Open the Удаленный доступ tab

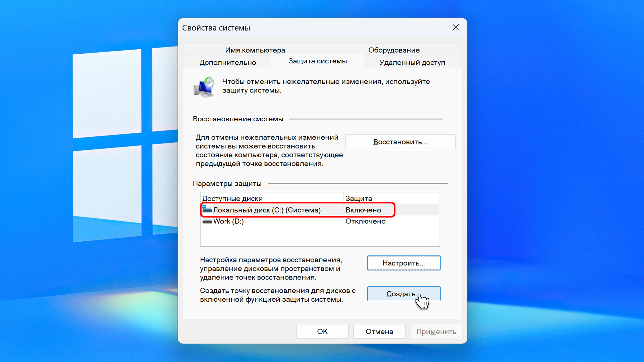pos(412,62)
